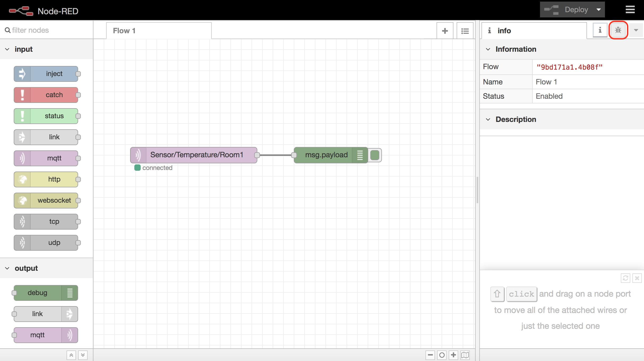Screen dimensions: 644x361
Task: Add a new flow with plus button
Action: pos(445,31)
